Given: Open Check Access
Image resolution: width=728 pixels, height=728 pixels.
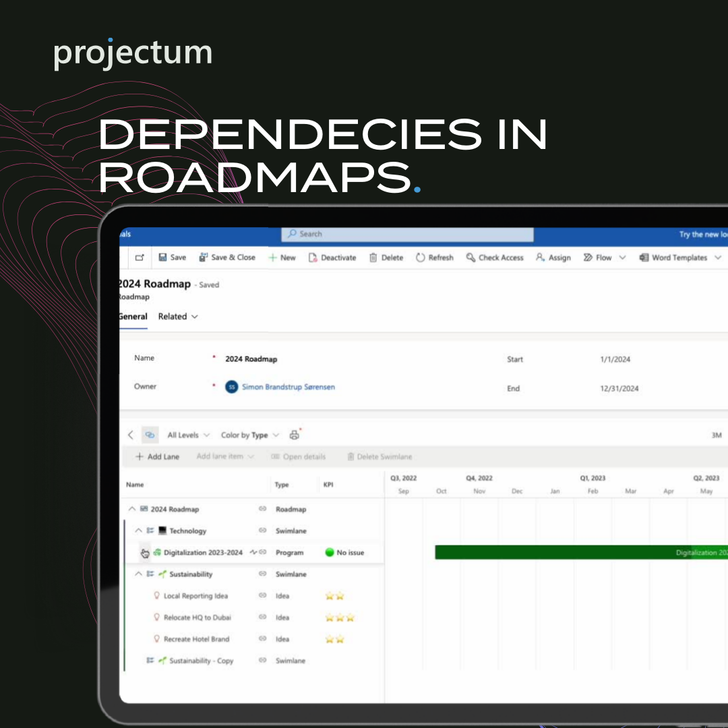Looking at the screenshot, I should click(495, 257).
